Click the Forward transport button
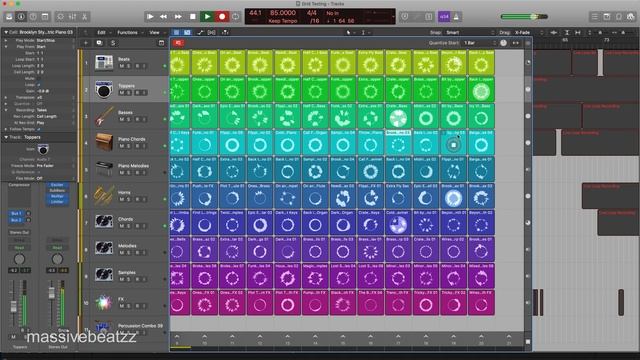This screenshot has height=360, width=640. click(178, 17)
